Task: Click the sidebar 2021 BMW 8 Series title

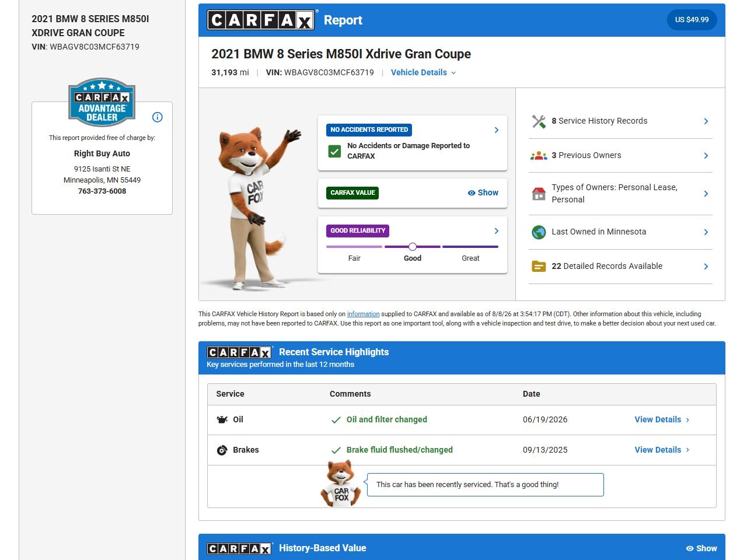Action: tap(90, 26)
